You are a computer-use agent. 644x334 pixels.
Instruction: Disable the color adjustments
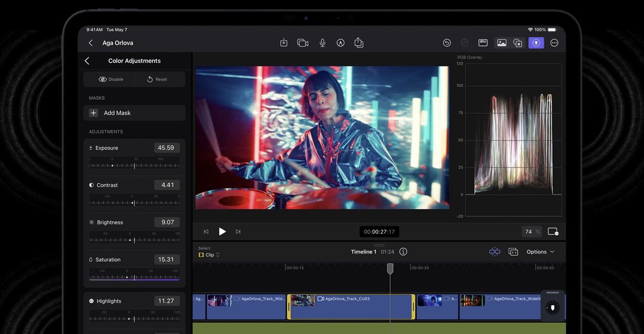[x=111, y=79]
